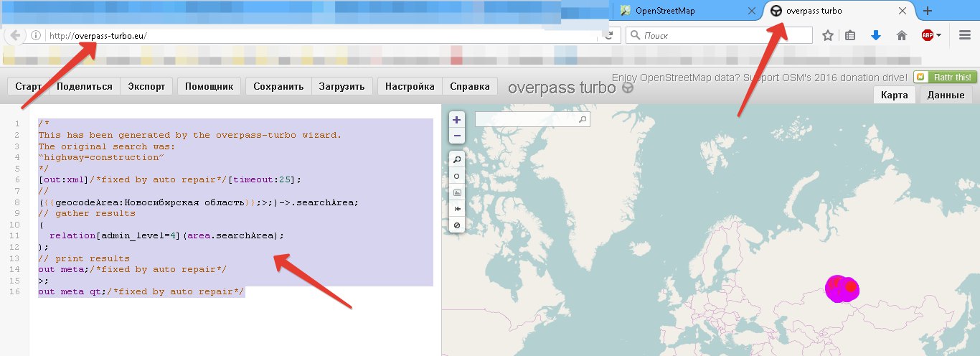Click the Поиск browser search box
The image size is (980, 356).
point(719,35)
